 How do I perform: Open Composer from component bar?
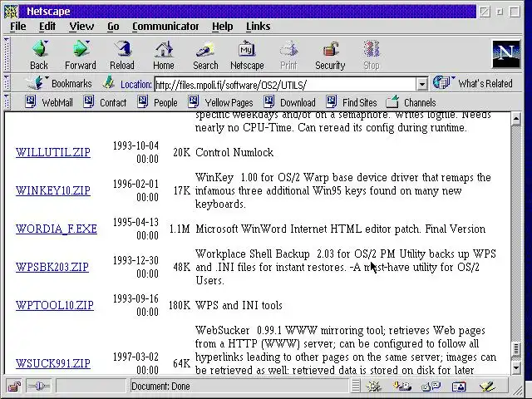[487, 386]
